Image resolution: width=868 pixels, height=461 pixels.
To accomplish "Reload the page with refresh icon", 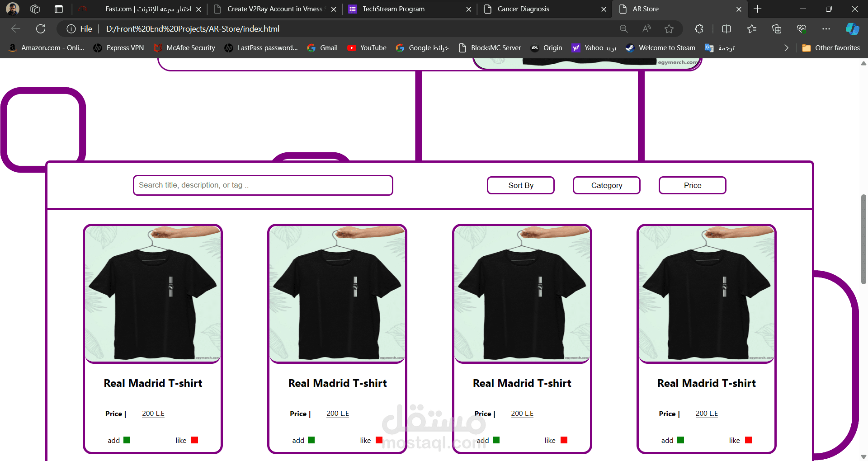I will pos(41,29).
